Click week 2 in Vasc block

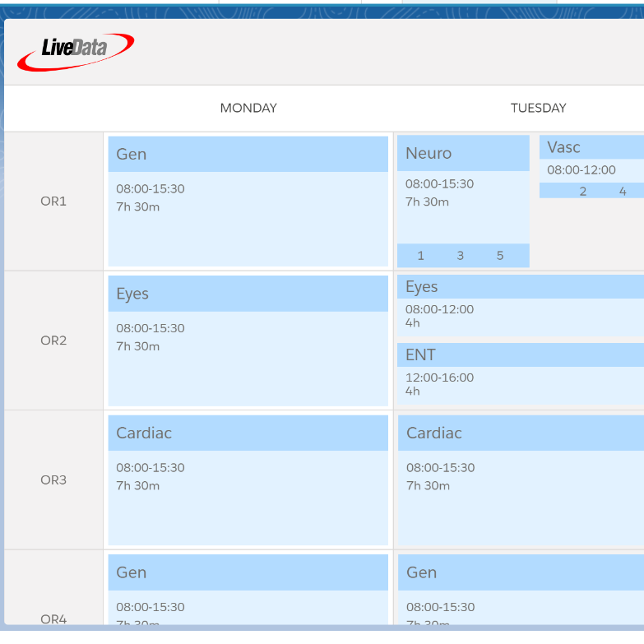(x=583, y=192)
